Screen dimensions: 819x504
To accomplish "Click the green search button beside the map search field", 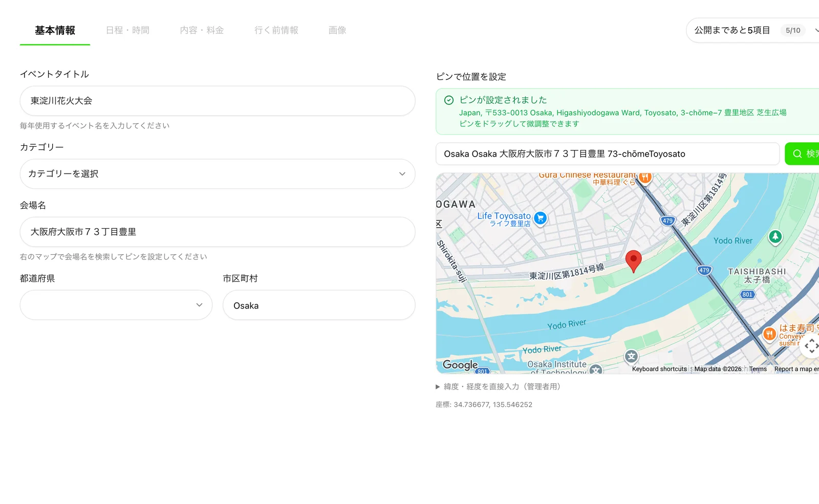I will (x=802, y=154).
